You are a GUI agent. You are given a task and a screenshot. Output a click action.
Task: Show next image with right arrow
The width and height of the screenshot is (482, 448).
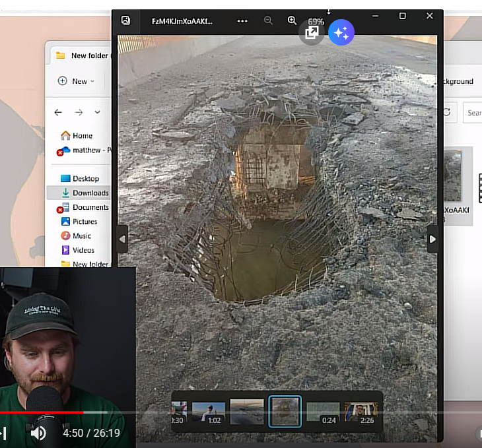point(432,240)
